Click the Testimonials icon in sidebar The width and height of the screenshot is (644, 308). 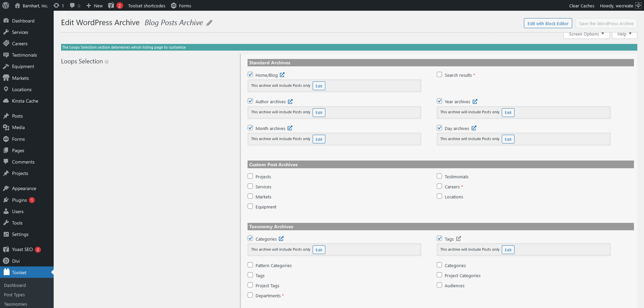pyautogui.click(x=6, y=55)
